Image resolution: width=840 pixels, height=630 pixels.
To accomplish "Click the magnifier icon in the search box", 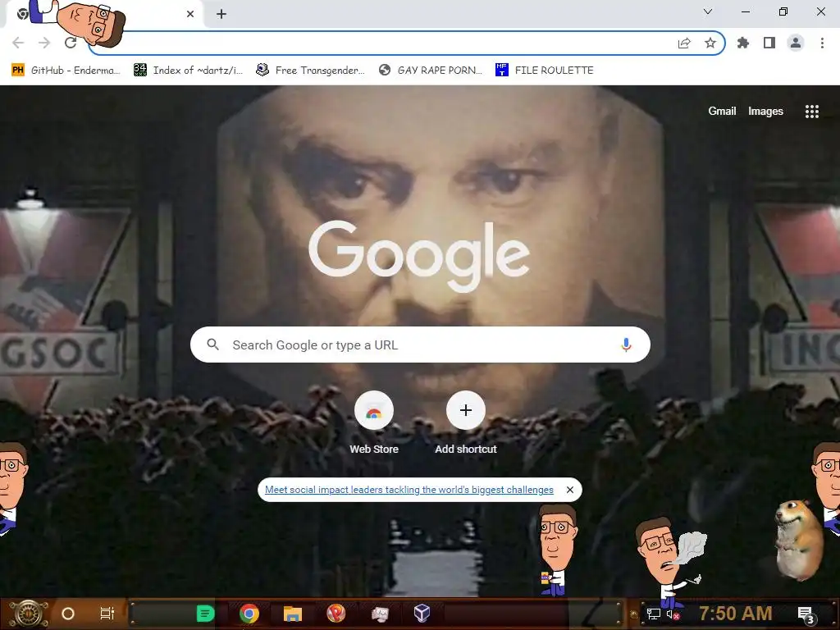I will pos(212,345).
